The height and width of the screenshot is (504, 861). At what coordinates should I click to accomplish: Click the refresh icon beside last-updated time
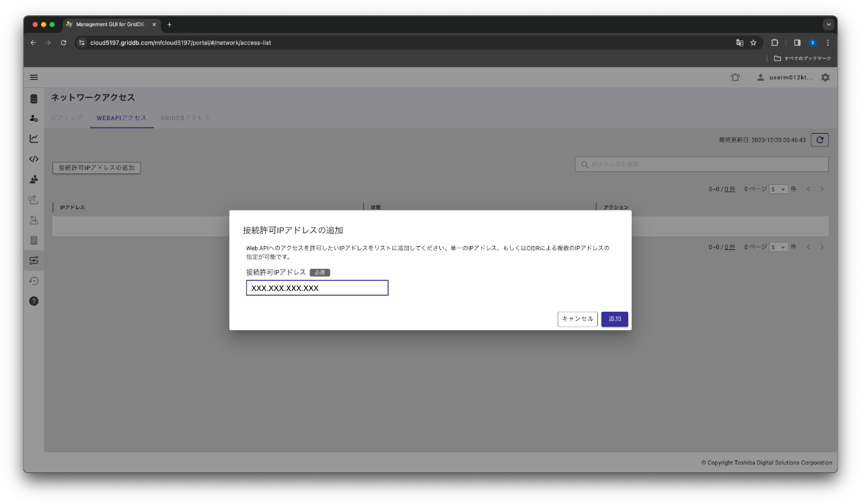pos(819,140)
